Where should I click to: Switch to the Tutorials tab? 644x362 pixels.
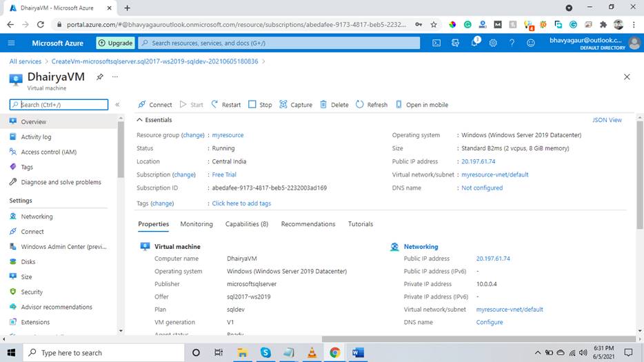coord(360,224)
